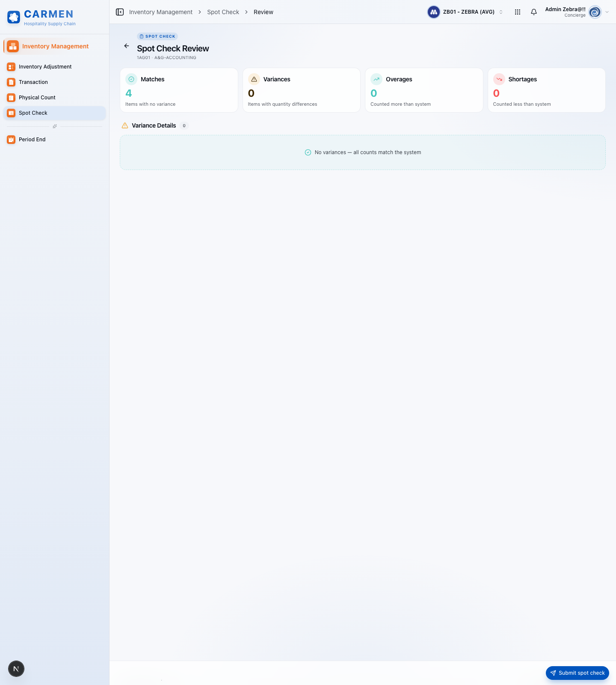616x685 pixels.
Task: Toggle the sidebar collapse icon
Action: click(x=120, y=12)
